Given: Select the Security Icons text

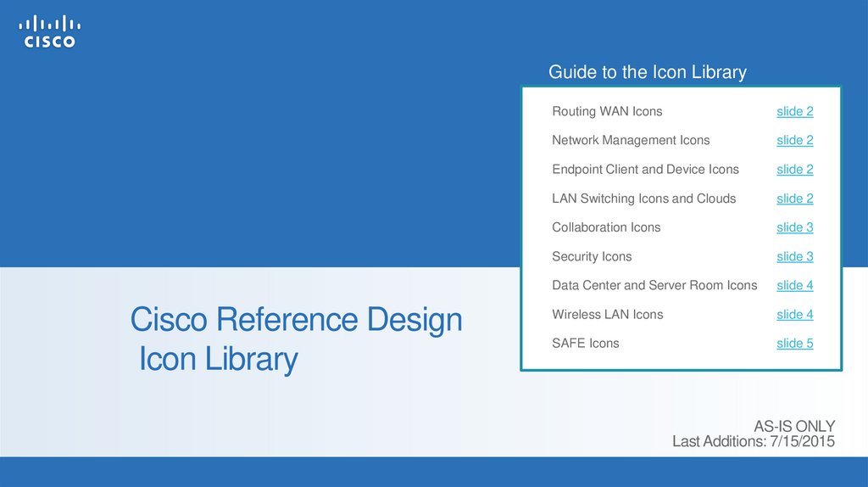Looking at the screenshot, I should tap(592, 256).
